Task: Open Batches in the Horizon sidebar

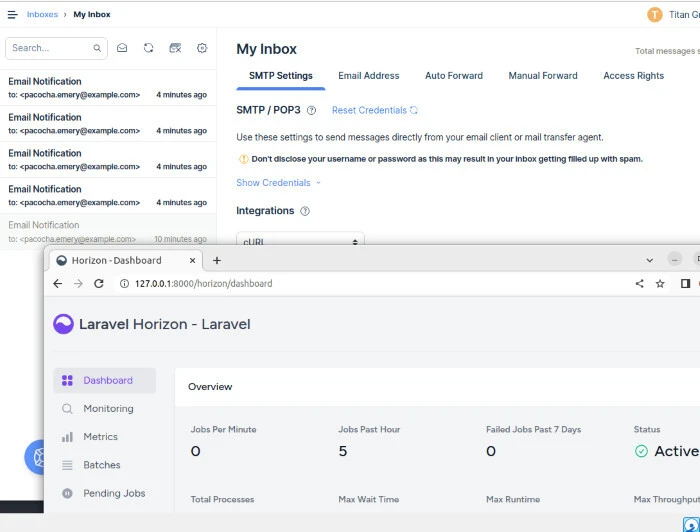Action: point(104,465)
